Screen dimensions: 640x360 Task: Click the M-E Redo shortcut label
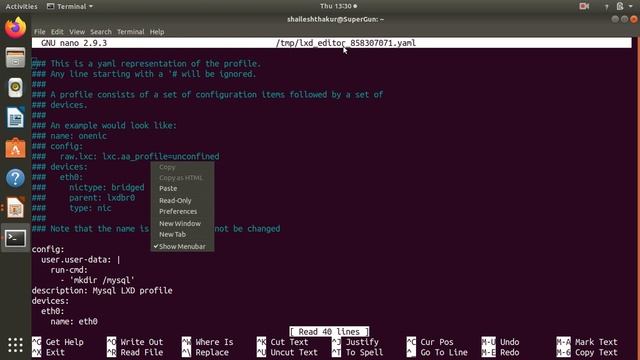click(x=500, y=352)
